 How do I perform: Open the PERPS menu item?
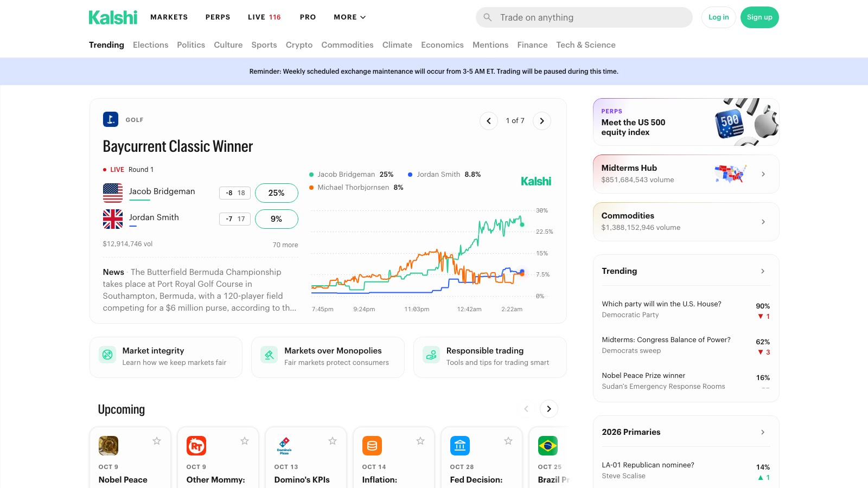[218, 17]
